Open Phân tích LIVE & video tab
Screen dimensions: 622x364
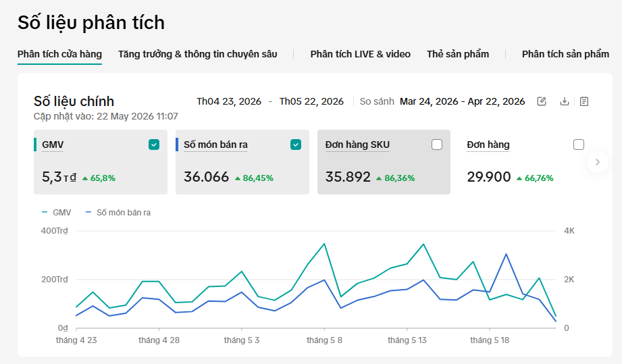pyautogui.click(x=360, y=54)
